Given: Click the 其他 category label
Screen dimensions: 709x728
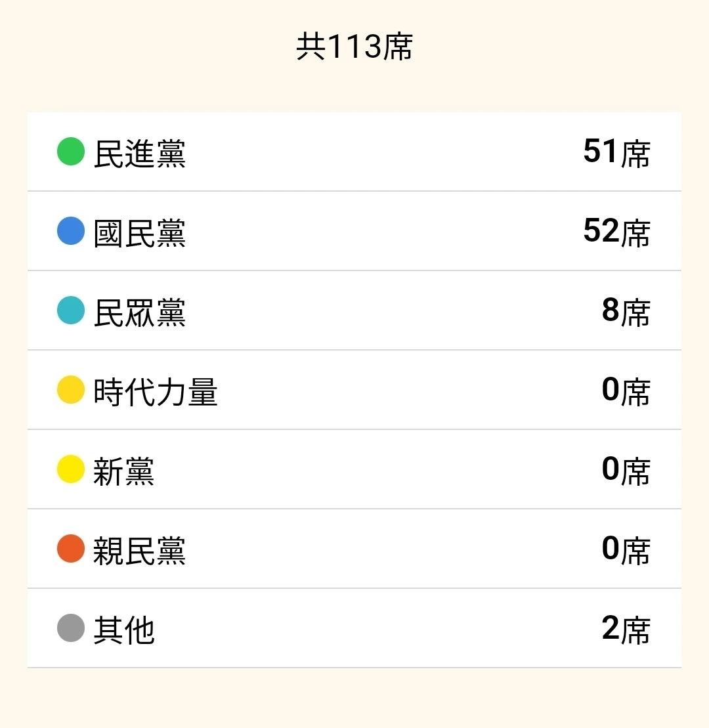Looking at the screenshot, I should pos(123,630).
